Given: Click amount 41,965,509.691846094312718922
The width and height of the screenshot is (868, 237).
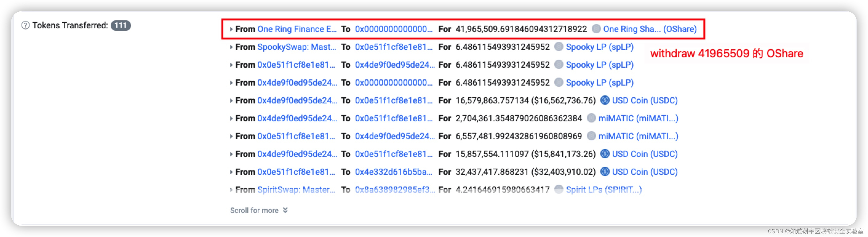Looking at the screenshot, I should pos(521,29).
